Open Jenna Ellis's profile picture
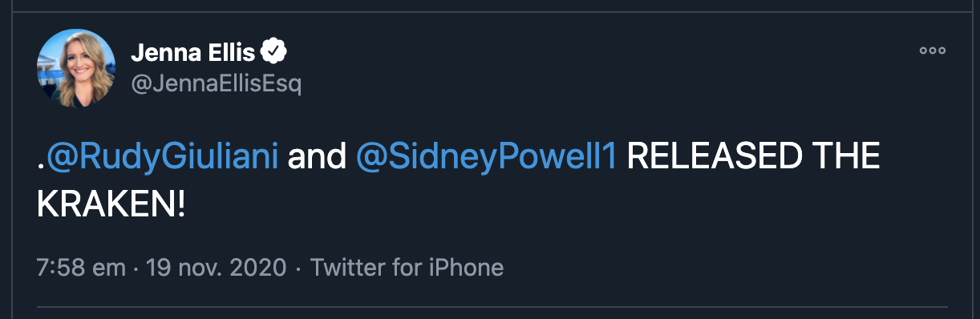 [x=76, y=68]
